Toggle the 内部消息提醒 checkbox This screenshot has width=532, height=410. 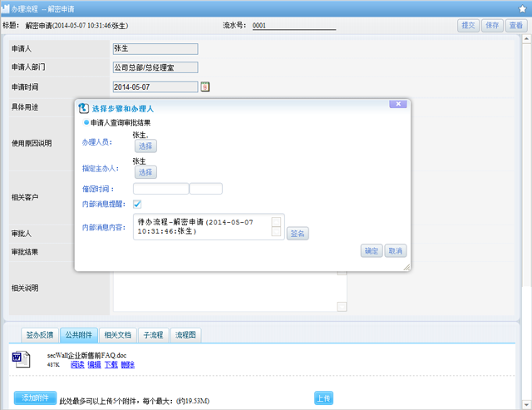point(137,205)
